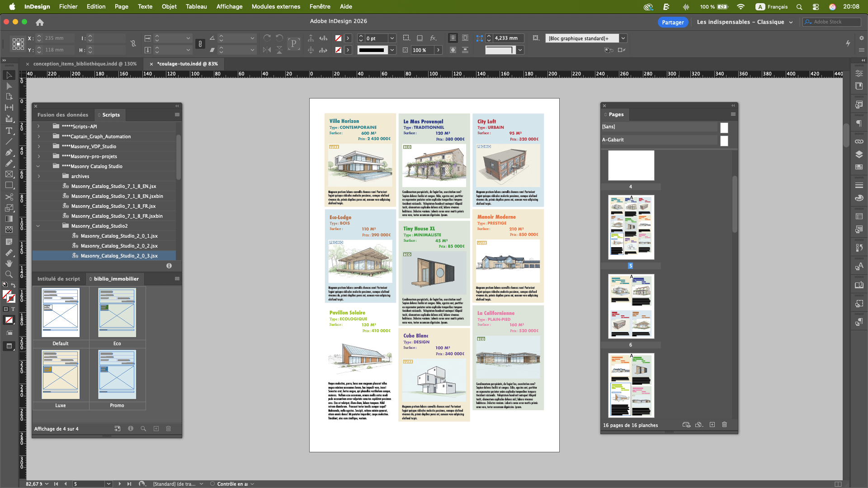868x488 pixels.
Task: Select the Direct Selection tool
Action: [x=9, y=86]
